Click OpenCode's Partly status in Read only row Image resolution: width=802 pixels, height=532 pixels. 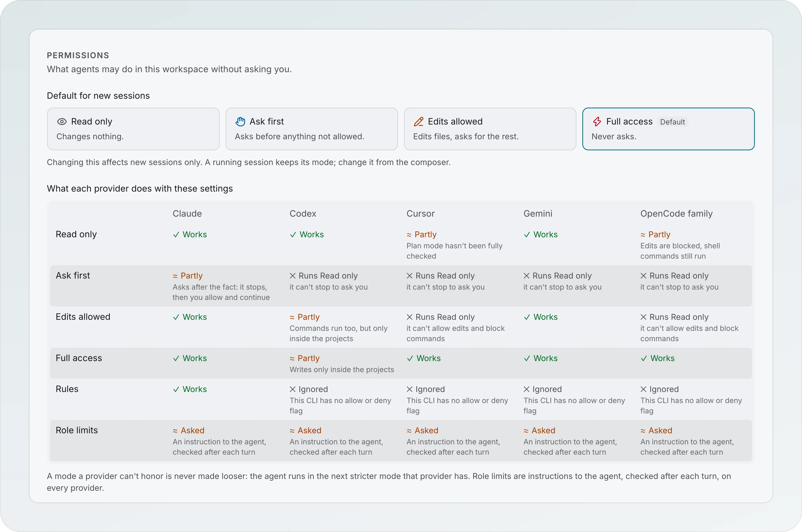click(x=655, y=235)
